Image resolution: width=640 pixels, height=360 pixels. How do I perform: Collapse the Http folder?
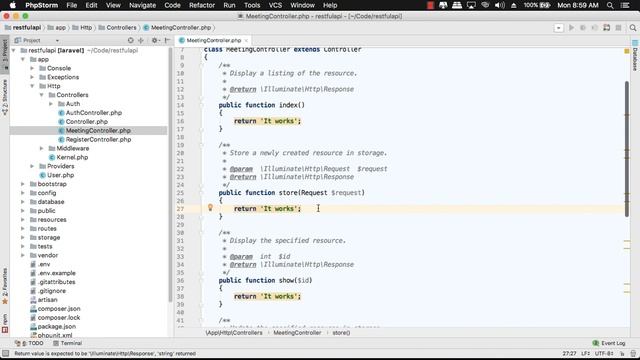point(32,86)
